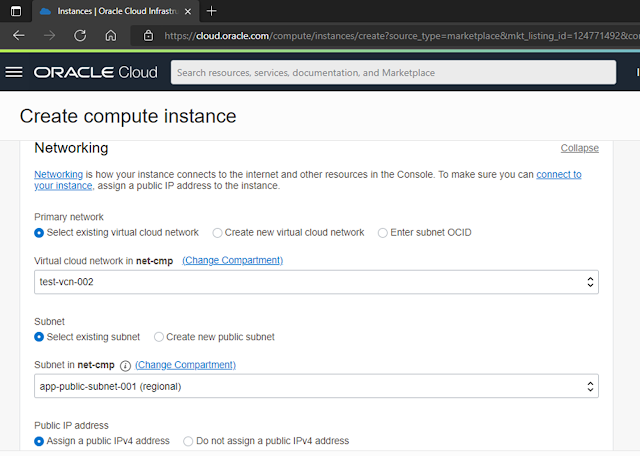Click the 'Create compute instance' heading
Image resolution: width=640 pixels, height=456 pixels.
point(128,116)
